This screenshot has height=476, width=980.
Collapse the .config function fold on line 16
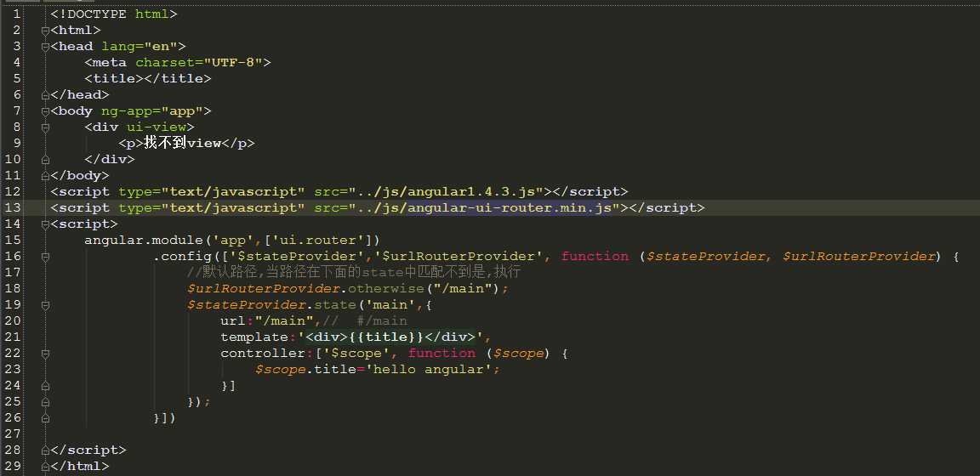(x=45, y=256)
